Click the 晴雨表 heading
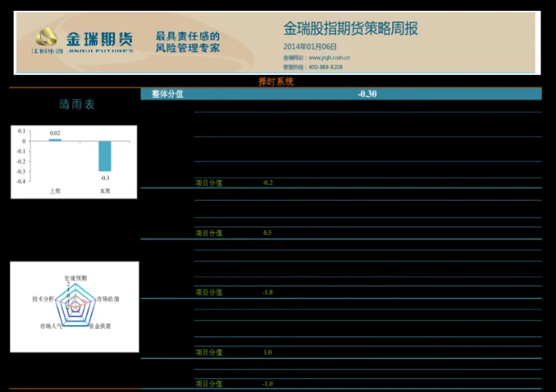The width and height of the screenshot is (556, 392). (x=77, y=104)
